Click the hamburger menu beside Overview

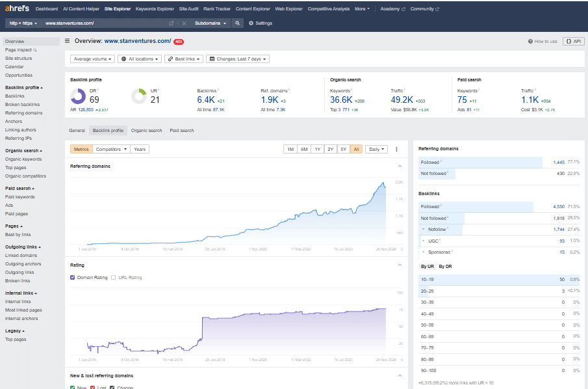[68, 41]
